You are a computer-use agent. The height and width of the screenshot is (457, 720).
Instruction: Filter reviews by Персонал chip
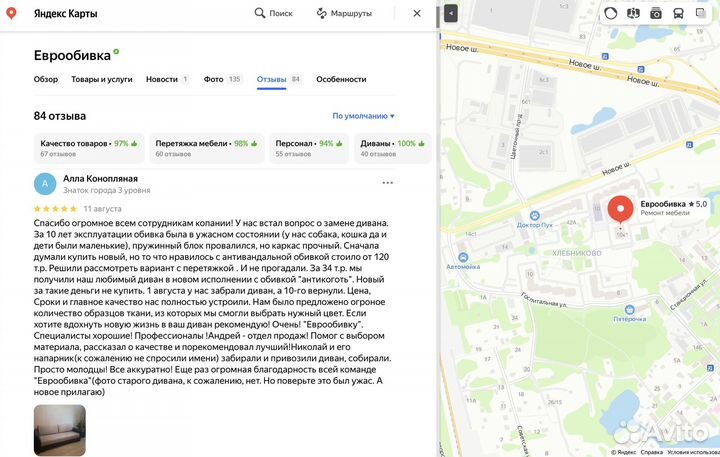coord(309,148)
